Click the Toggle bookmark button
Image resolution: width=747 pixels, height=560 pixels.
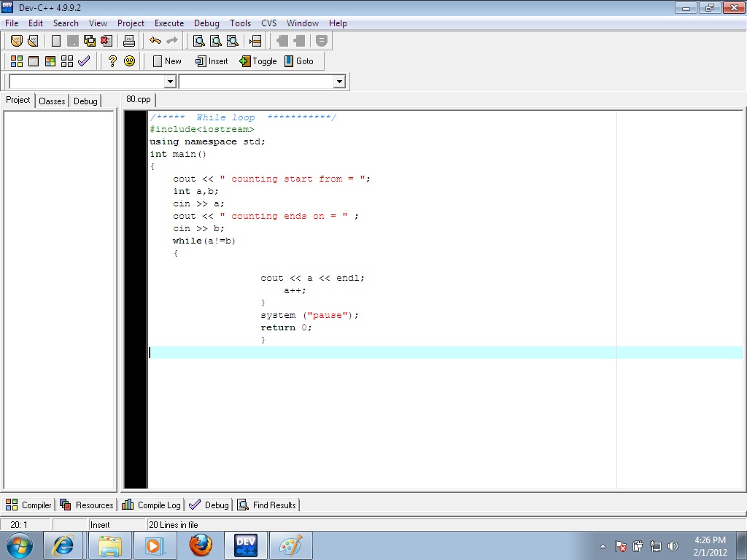pyautogui.click(x=258, y=61)
